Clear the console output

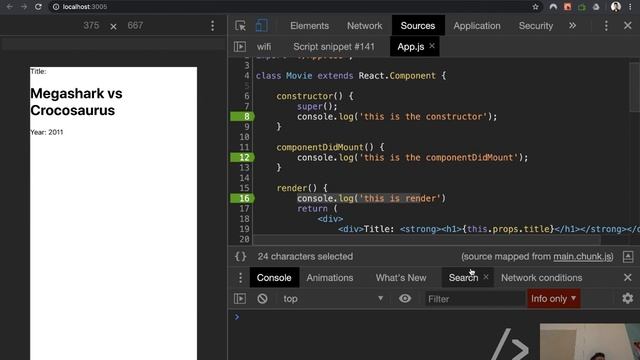click(262, 299)
